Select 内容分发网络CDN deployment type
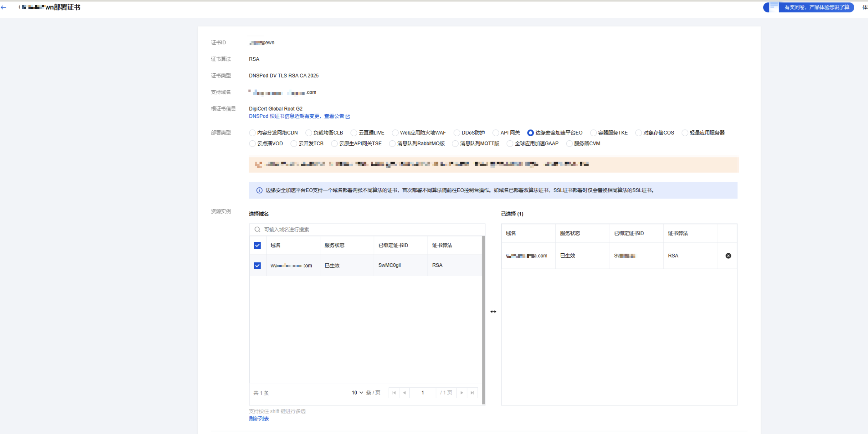The image size is (868, 434). point(252,133)
